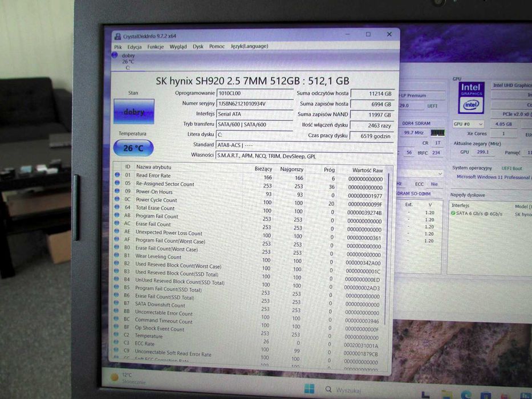Click the status dot for Re-Assigned Sector Count
The height and width of the screenshot is (399, 532).
117,182
